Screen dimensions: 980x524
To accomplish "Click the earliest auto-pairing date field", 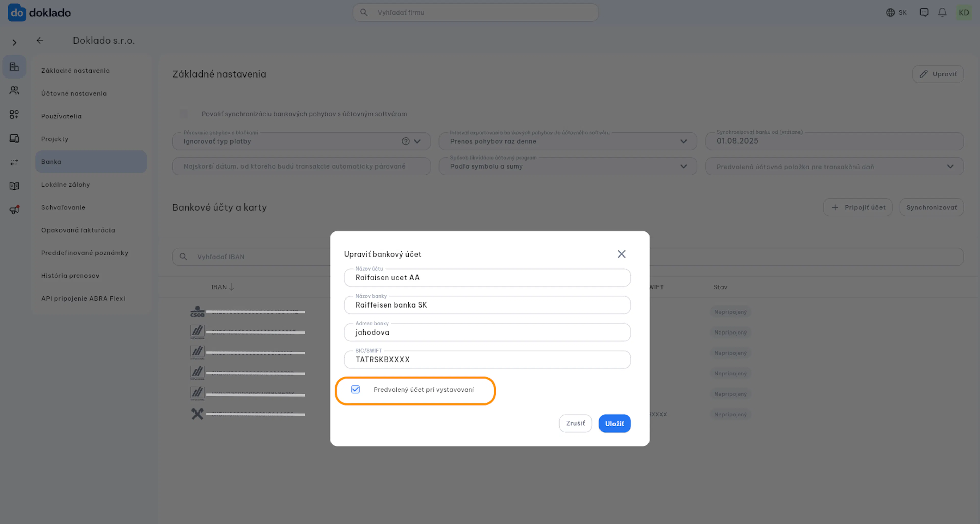I will pyautogui.click(x=301, y=167).
